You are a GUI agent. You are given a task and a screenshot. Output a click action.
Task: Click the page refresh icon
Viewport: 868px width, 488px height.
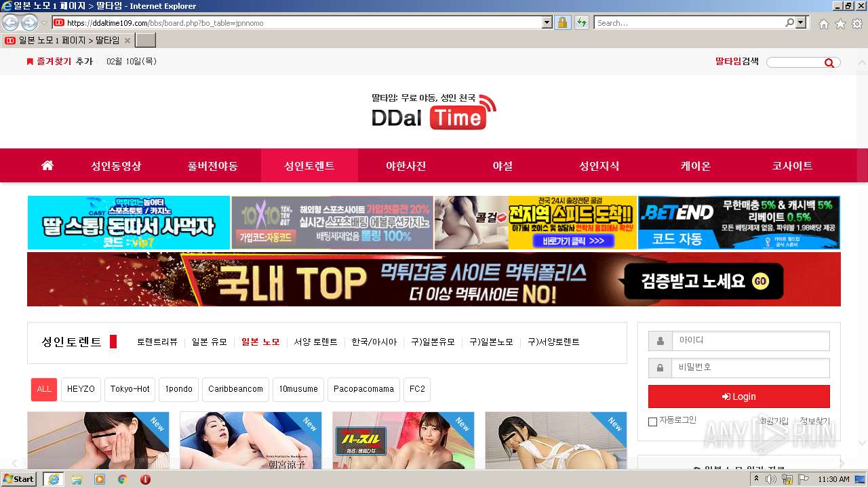pos(581,22)
